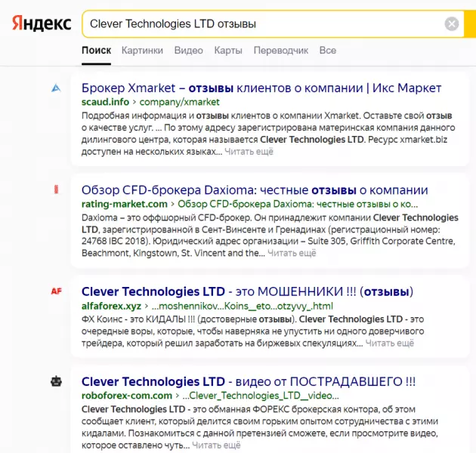476x453 pixels.
Task: Clear the search query with the X button
Action: 451,24
